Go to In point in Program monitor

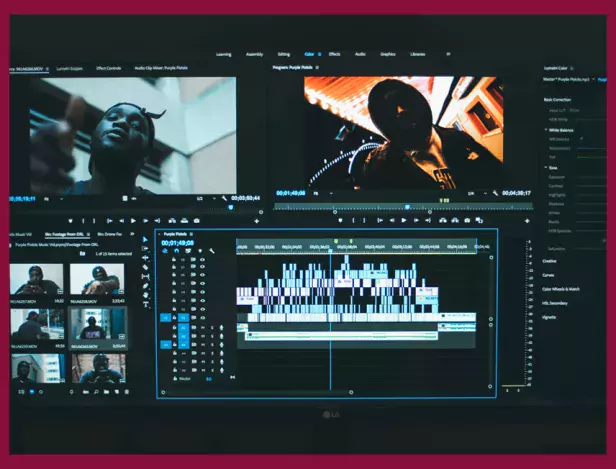(380, 220)
